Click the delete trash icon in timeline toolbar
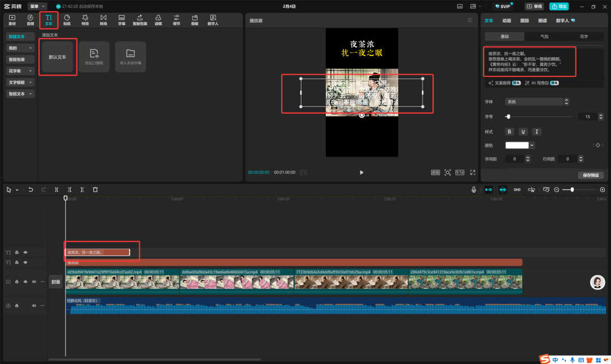This screenshot has width=611, height=364. tap(95, 190)
